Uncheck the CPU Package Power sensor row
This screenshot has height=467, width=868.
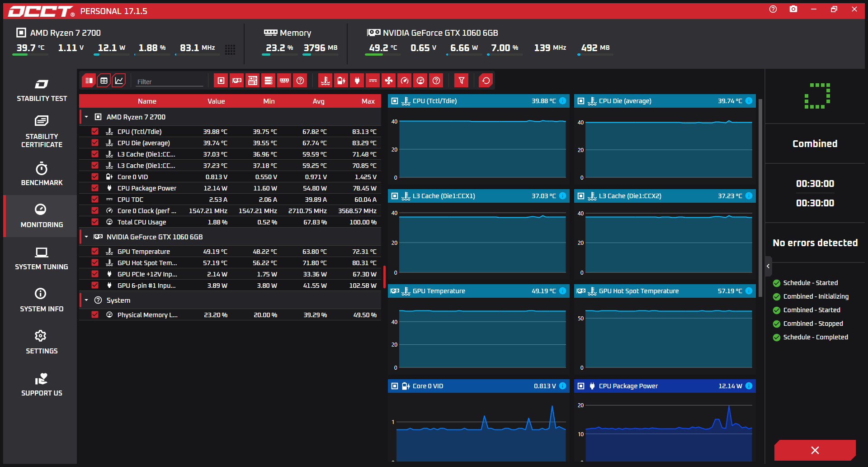(95, 188)
